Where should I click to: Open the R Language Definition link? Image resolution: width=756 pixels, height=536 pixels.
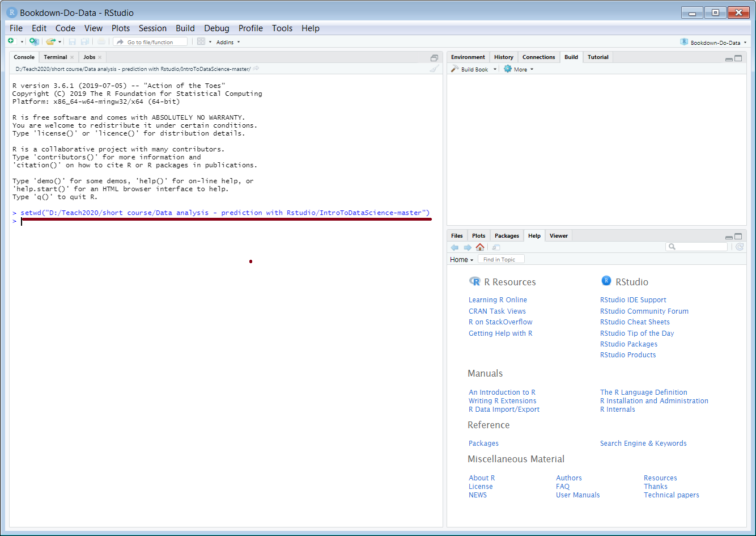click(644, 392)
